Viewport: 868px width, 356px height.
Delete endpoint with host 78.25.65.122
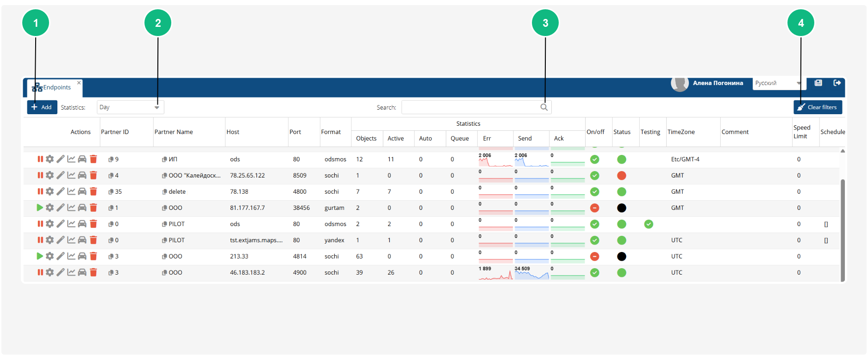[x=94, y=175]
